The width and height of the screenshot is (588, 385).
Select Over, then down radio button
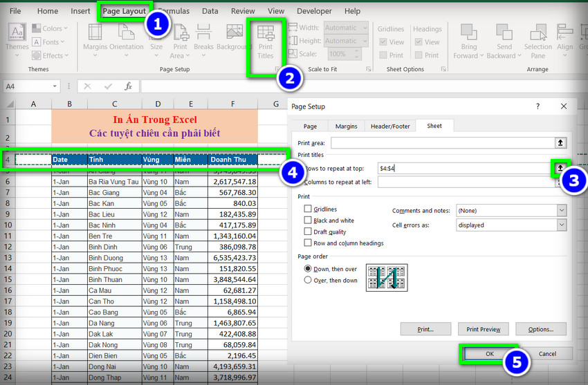(308, 280)
